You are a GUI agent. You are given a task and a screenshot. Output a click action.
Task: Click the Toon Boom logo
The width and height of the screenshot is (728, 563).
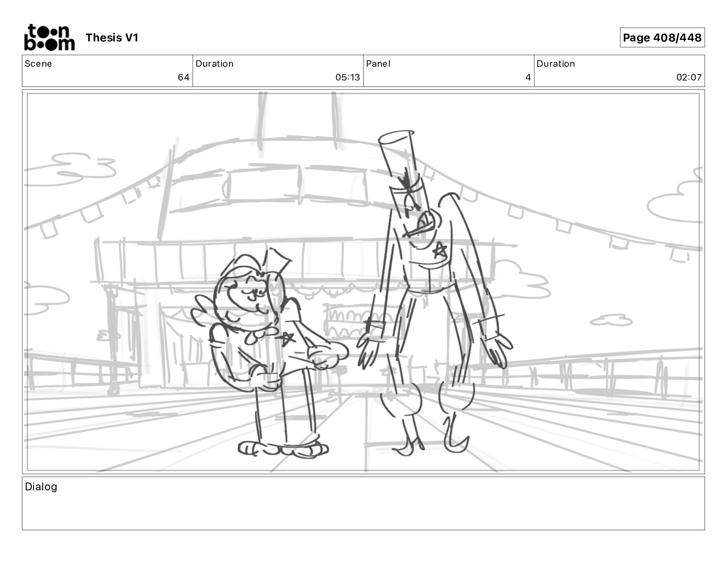click(49, 37)
